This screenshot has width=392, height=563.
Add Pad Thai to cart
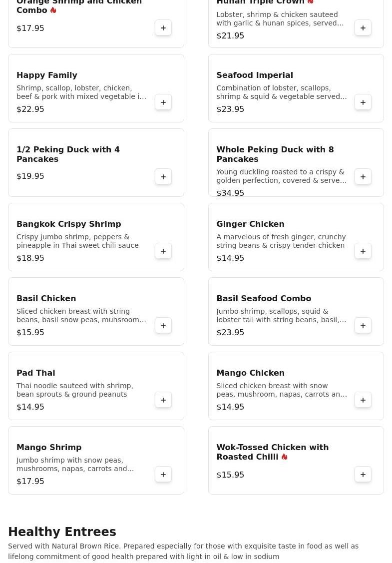click(x=163, y=400)
